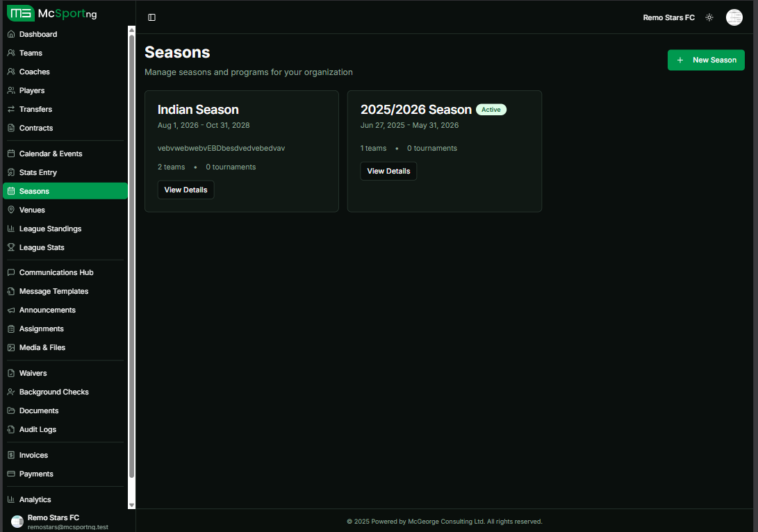Click the McSportng logo
The image size is (758, 532).
pos(52,13)
